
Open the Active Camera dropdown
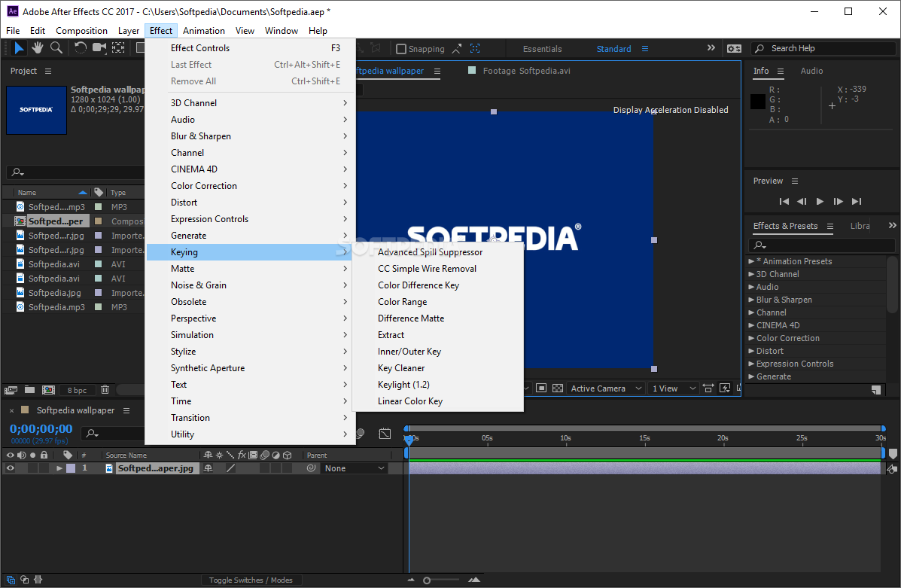605,388
